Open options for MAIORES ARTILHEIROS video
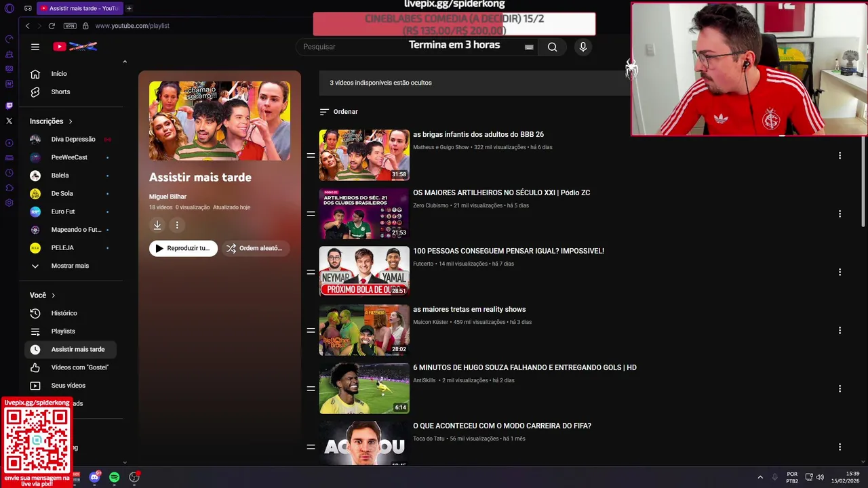 coord(840,213)
